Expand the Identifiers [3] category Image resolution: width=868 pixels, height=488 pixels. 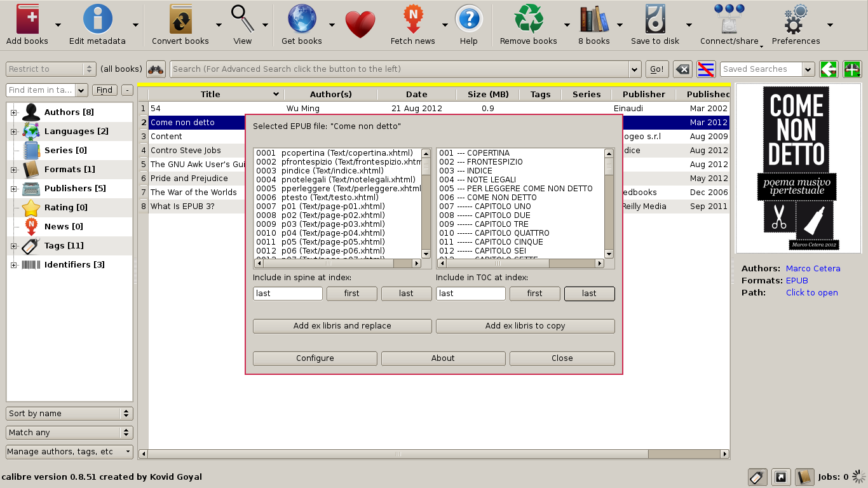click(x=13, y=265)
